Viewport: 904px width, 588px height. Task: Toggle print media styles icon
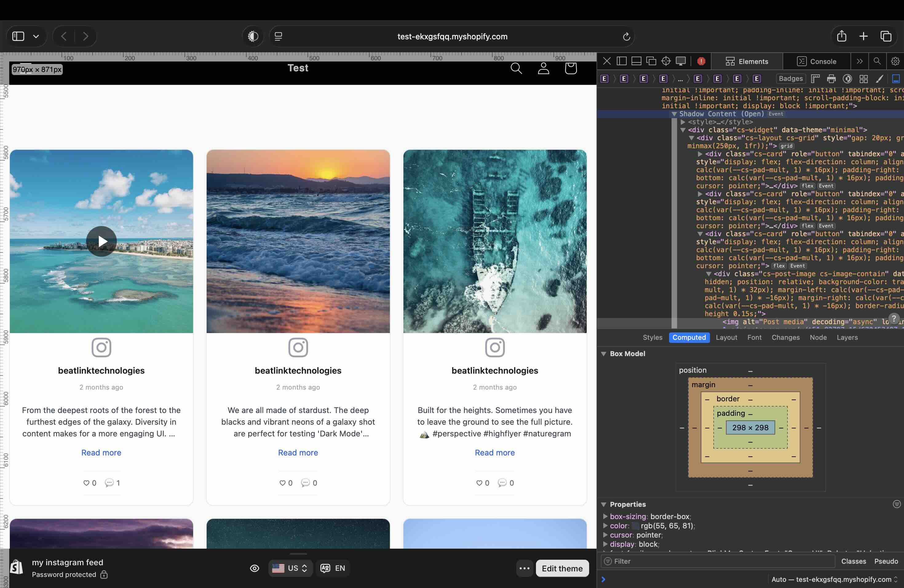(x=831, y=79)
